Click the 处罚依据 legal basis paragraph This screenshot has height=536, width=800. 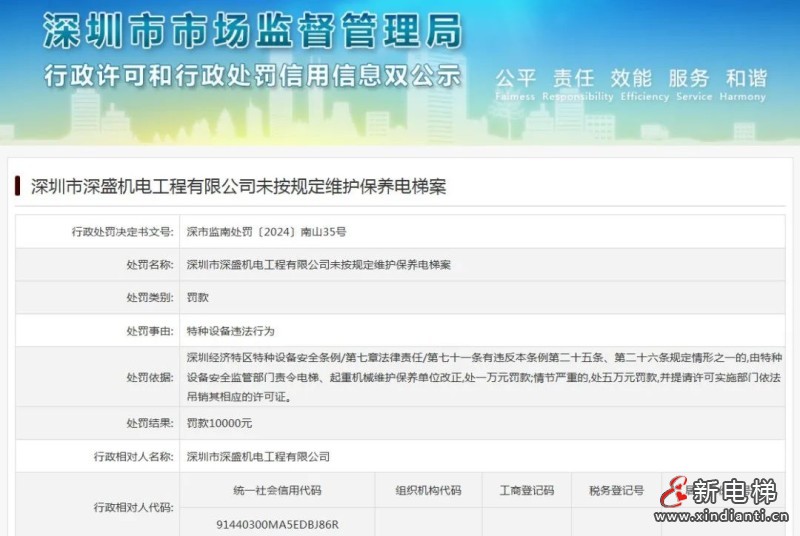[480, 377]
